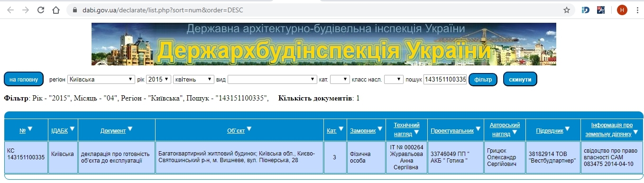644x183 pixels.
Task: Go forward with the browser forward arrow
Action: [25, 9]
